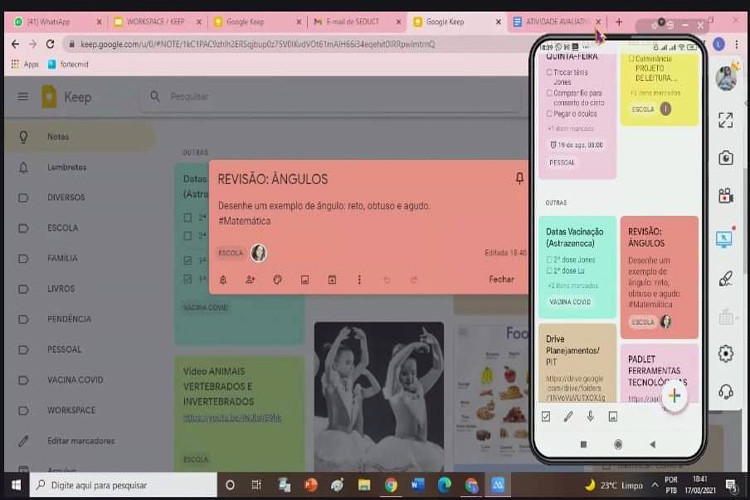Click the #Matemática text in the note

pyautogui.click(x=244, y=221)
